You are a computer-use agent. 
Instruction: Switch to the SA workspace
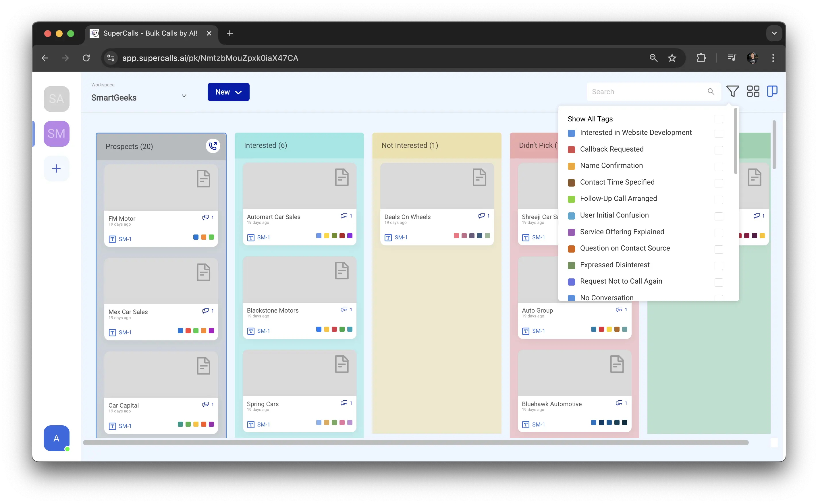(x=56, y=99)
